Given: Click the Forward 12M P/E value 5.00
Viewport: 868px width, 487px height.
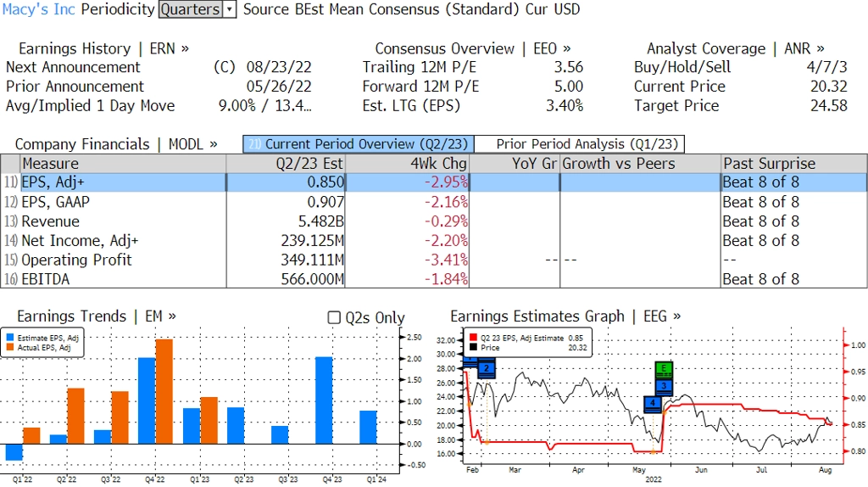Looking at the screenshot, I should click(x=569, y=87).
